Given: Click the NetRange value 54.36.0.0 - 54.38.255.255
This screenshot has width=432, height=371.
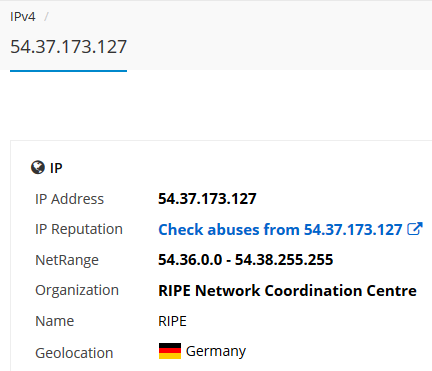Looking at the screenshot, I should point(245,260).
